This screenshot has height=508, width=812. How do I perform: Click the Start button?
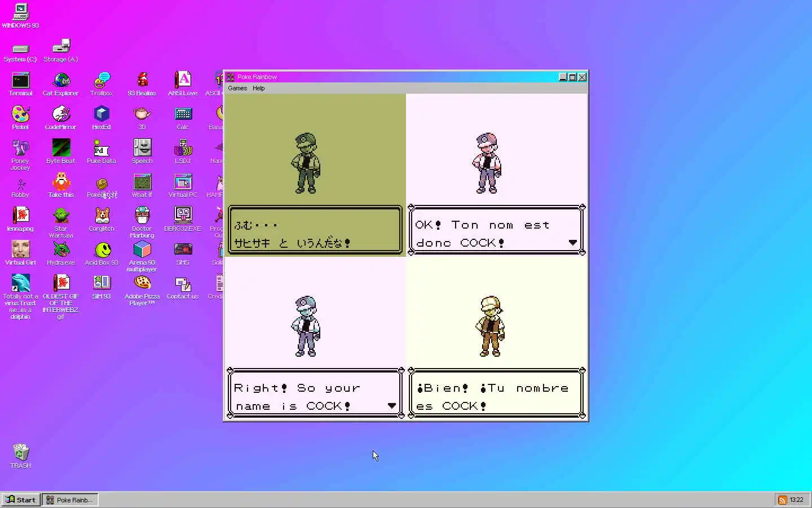pyautogui.click(x=20, y=500)
